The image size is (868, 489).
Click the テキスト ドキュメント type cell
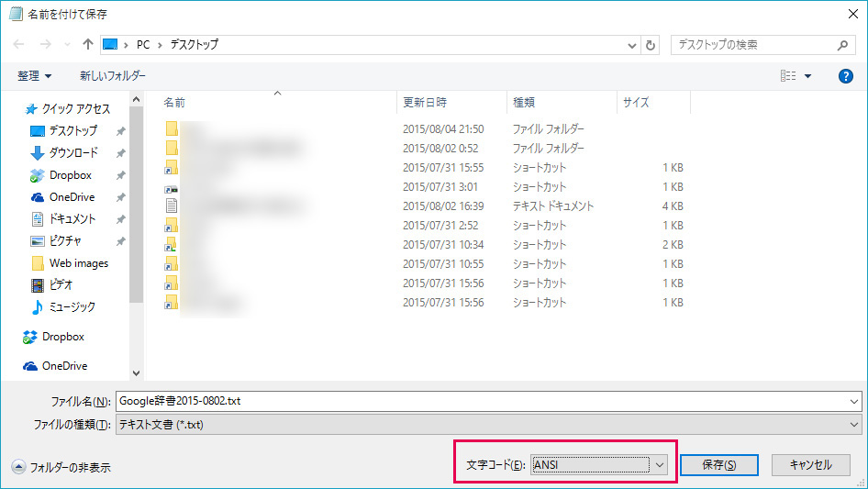pyautogui.click(x=553, y=206)
